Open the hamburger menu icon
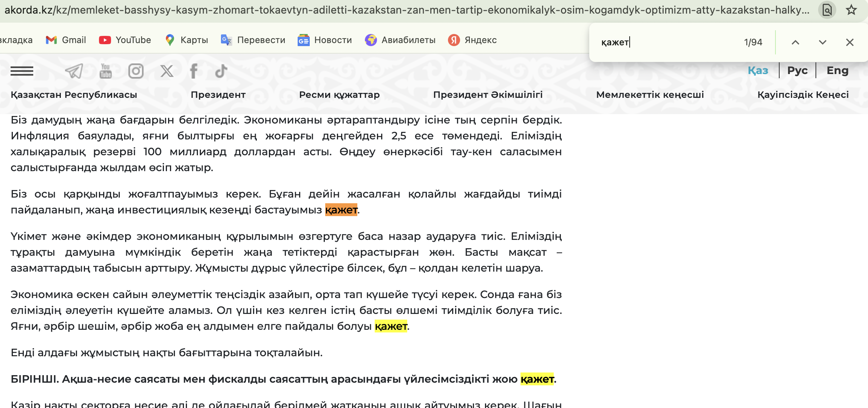The width and height of the screenshot is (868, 408). click(x=22, y=71)
